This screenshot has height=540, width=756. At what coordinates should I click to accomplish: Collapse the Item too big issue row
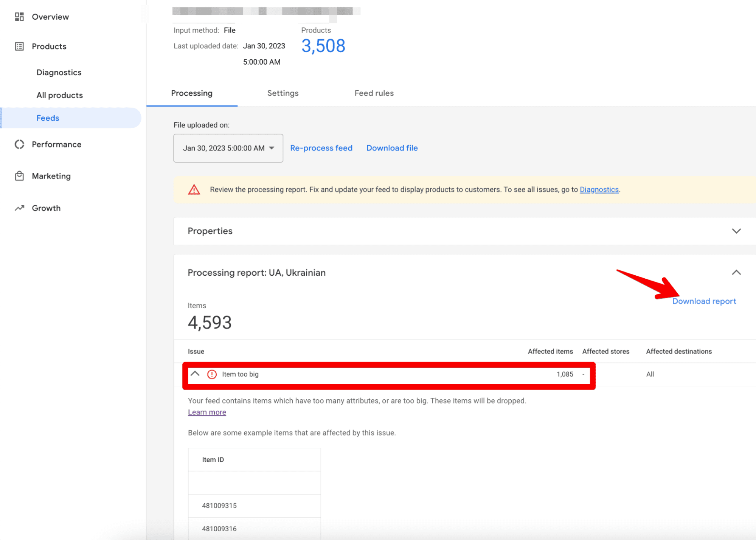pyautogui.click(x=195, y=374)
